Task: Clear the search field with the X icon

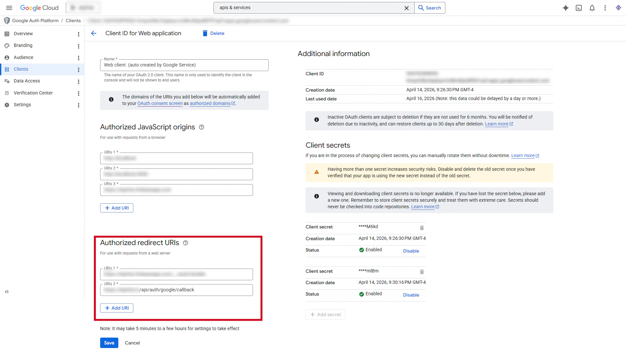Action: 407,8
